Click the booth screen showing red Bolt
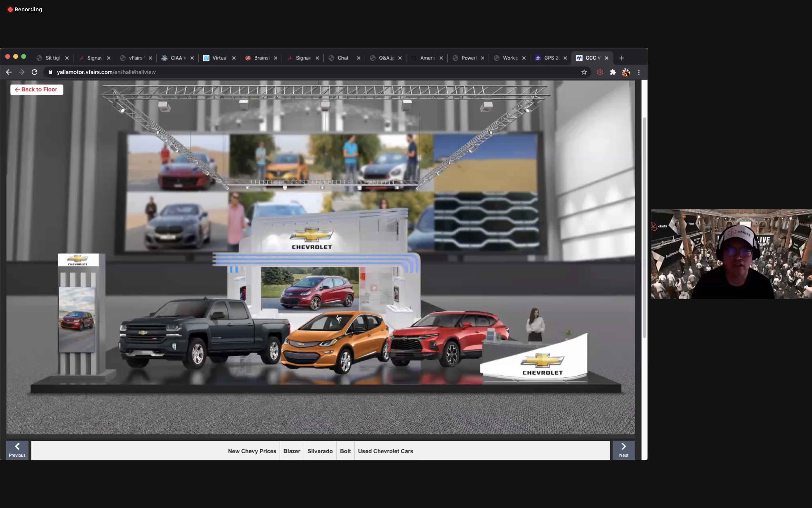Viewport: 812px width, 508px height. (x=310, y=289)
